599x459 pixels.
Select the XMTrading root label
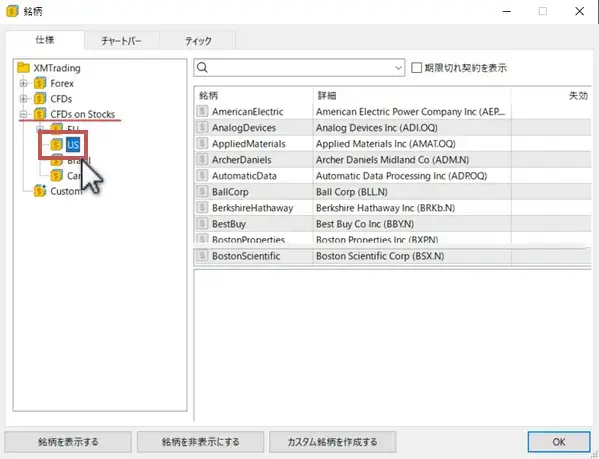pos(57,68)
